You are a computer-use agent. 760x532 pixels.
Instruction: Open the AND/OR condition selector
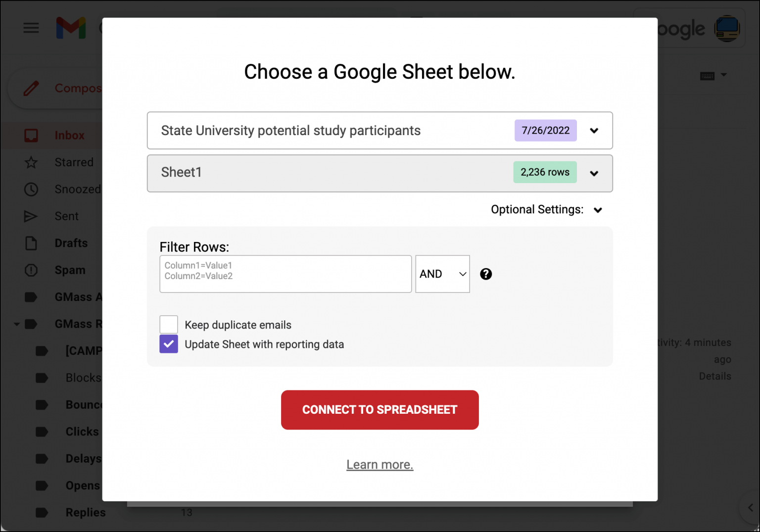click(442, 274)
